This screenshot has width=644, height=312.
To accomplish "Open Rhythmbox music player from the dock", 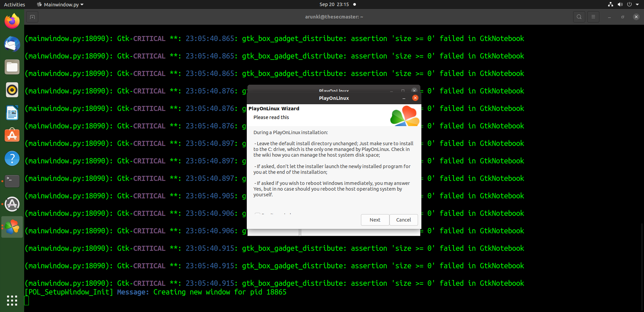I will pos(12,90).
